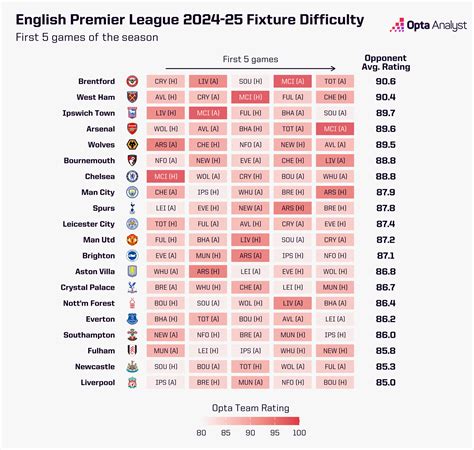
Task: Select Brentford's MCI (A) fixture cell
Action: click(x=293, y=81)
